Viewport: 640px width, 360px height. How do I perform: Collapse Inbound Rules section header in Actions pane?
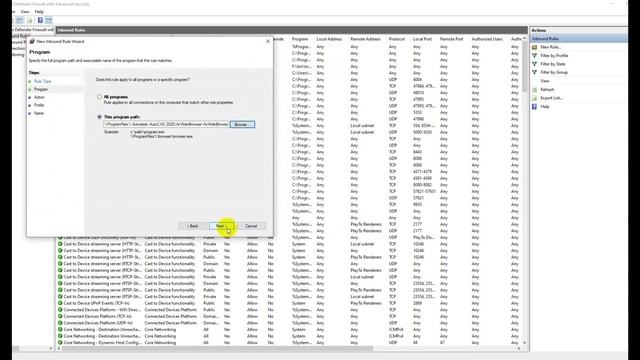click(579, 39)
